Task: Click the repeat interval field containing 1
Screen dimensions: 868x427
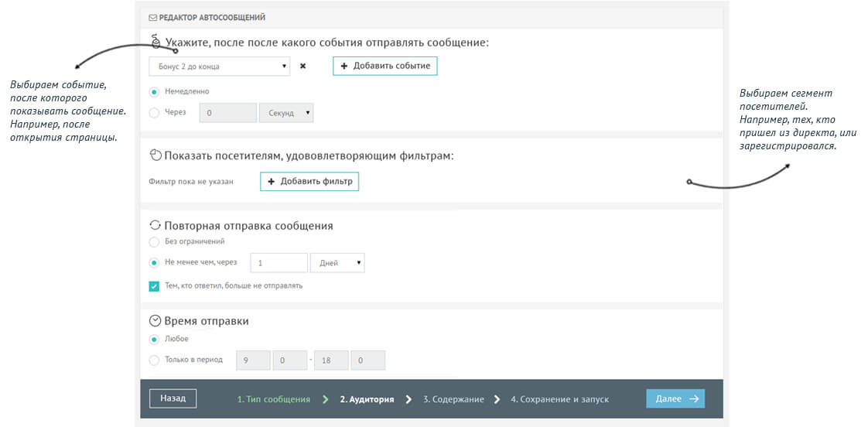Action: pyautogui.click(x=279, y=263)
